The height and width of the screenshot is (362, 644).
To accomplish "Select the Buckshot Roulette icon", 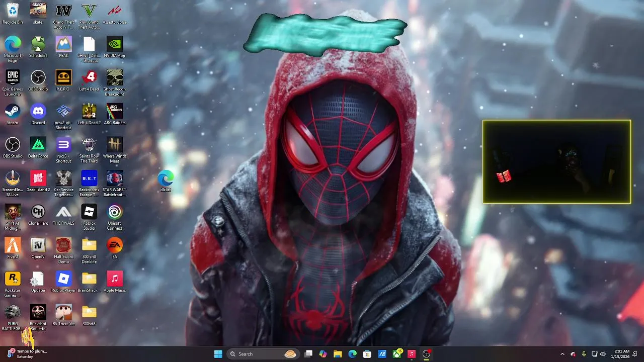I will coord(38,318).
